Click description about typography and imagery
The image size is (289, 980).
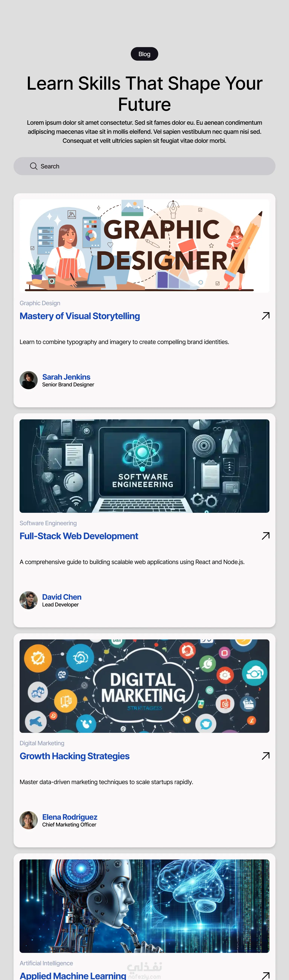click(124, 342)
